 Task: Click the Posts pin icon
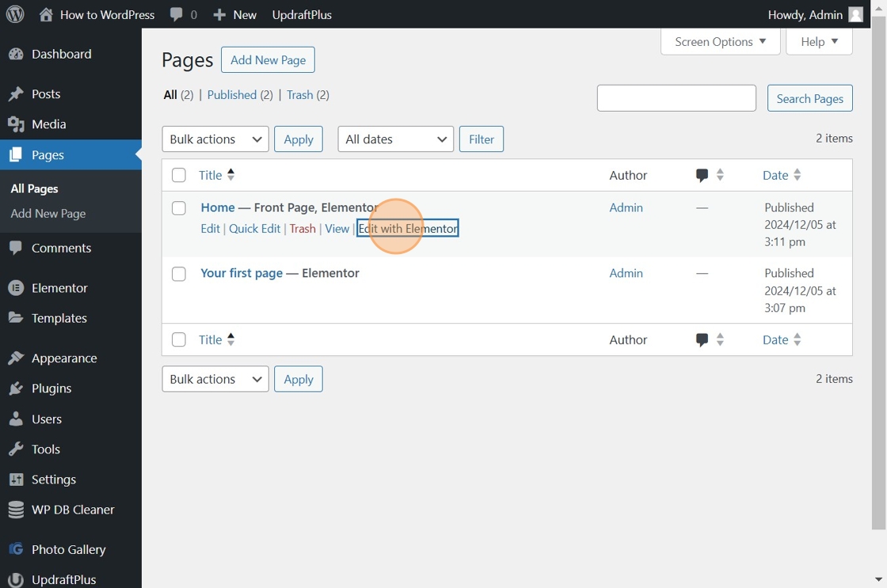pos(16,94)
